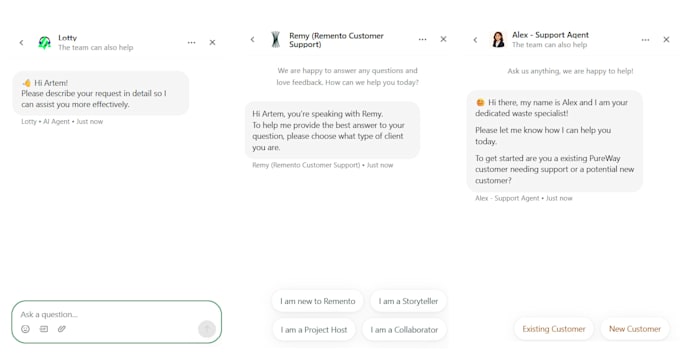The image size is (680, 363).
Task: Click the Lotty AI agent avatar
Action: (44, 43)
